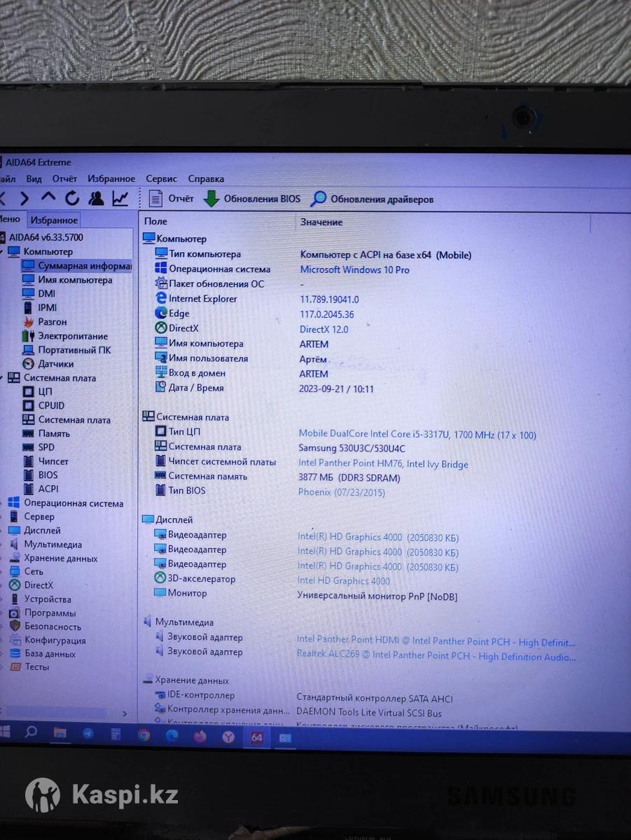
Task: Select DMI tree item
Action: (39, 294)
